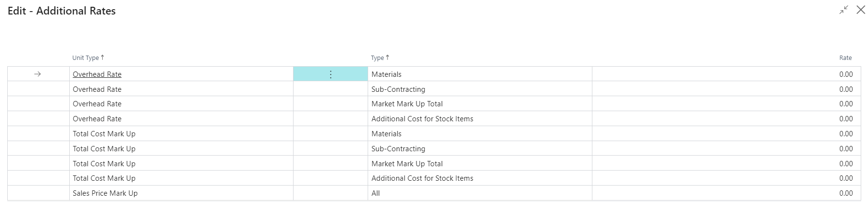Image resolution: width=868 pixels, height=202 pixels.
Task: Click the ascending sort arrow beside Unit Type
Action: pos(102,57)
